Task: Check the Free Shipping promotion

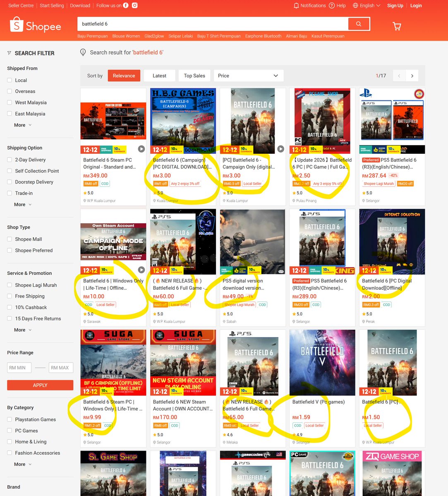Action: tap(10, 296)
